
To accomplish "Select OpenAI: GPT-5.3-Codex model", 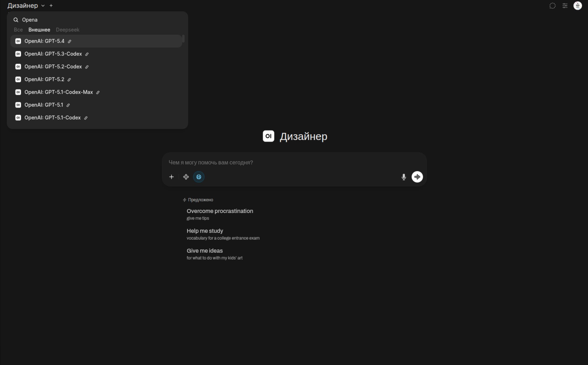I will pyautogui.click(x=53, y=54).
